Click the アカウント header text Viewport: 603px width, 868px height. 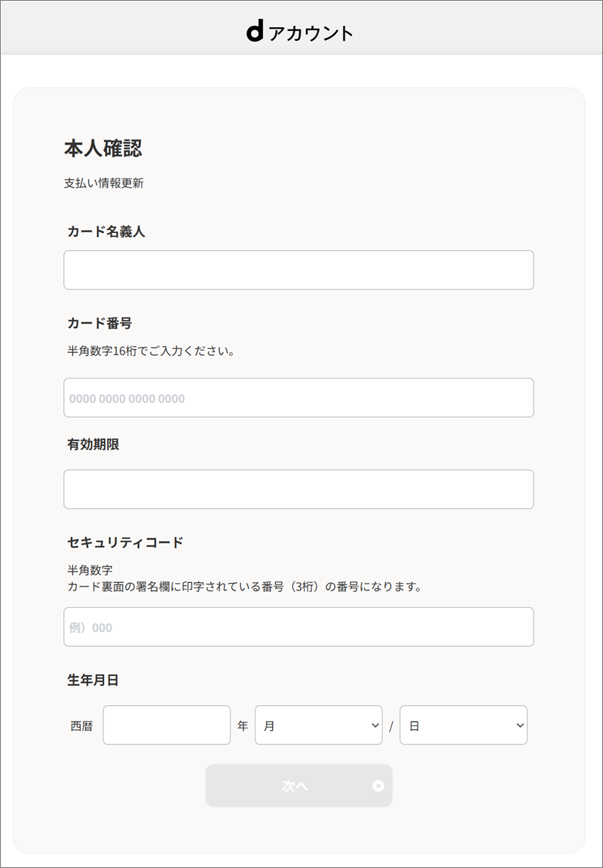click(x=311, y=34)
